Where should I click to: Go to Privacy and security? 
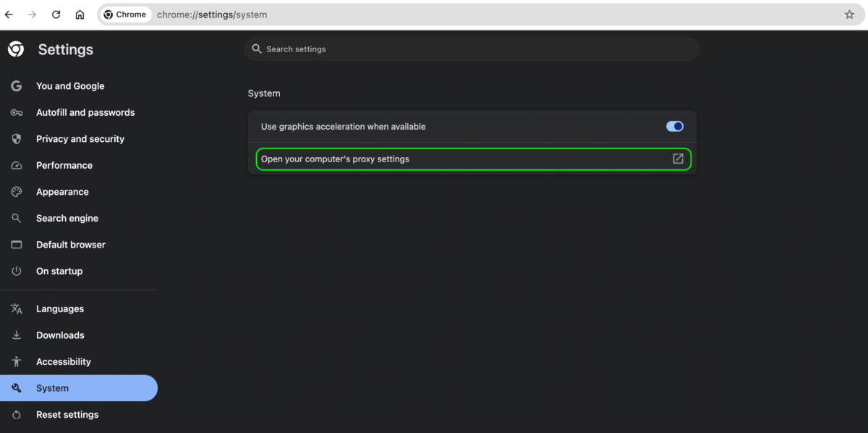click(x=80, y=139)
